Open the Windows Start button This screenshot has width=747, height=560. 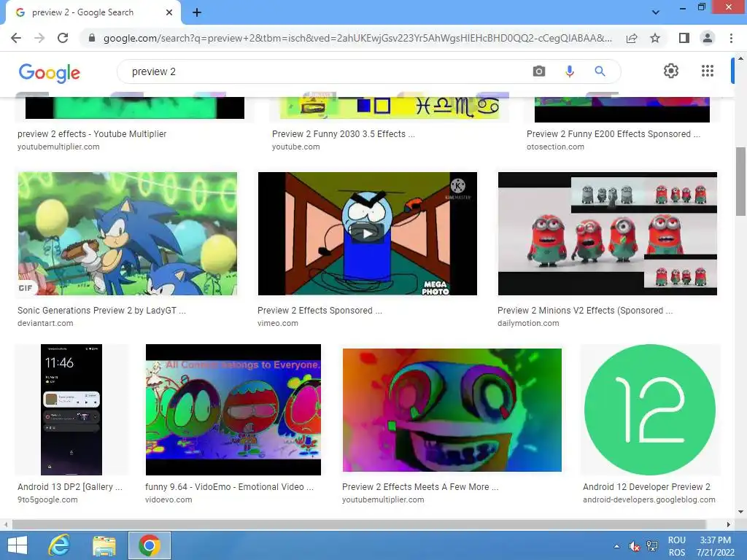(x=18, y=545)
